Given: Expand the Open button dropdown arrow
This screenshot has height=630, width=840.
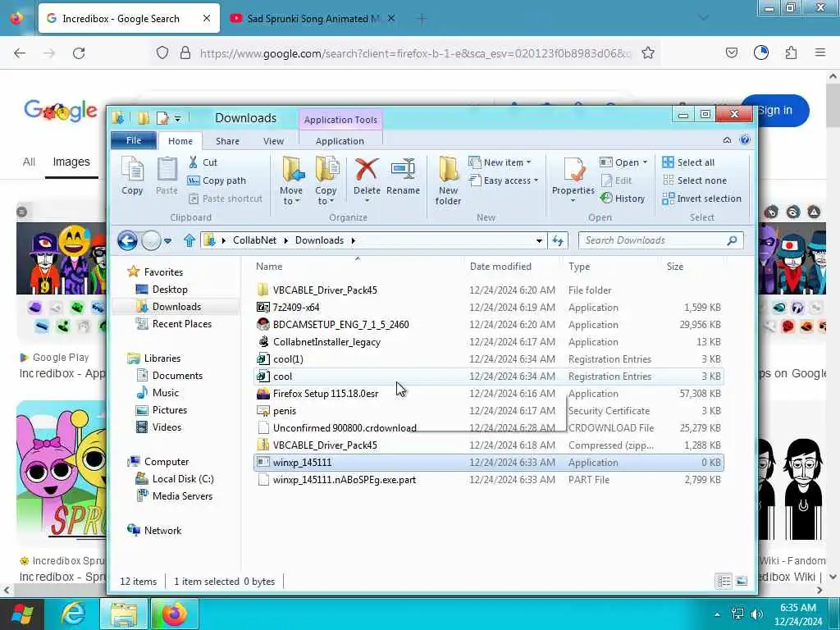Looking at the screenshot, I should 645,162.
